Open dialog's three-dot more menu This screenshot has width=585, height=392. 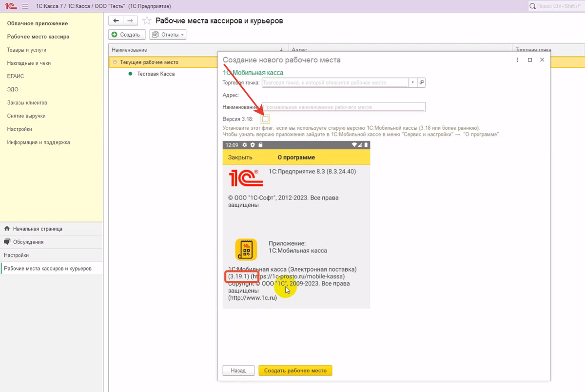pos(518,60)
